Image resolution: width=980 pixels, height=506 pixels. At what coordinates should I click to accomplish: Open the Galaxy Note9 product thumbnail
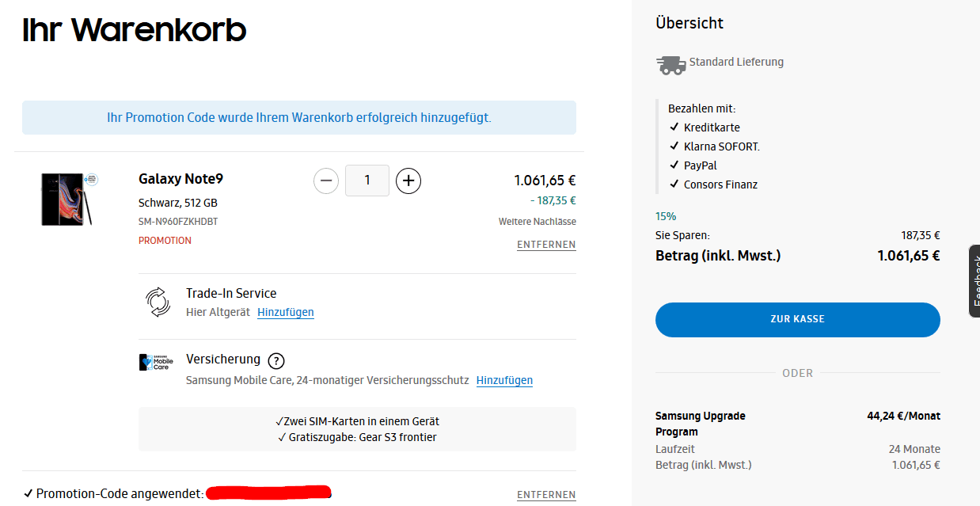68,198
